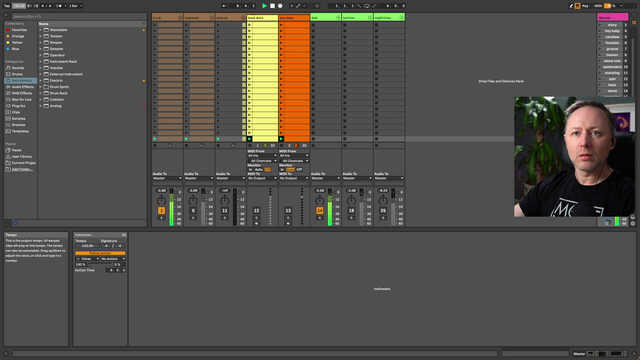The image size is (640, 360).
Task: Select the MIDI Effects category
Action: pyautogui.click(x=22, y=93)
